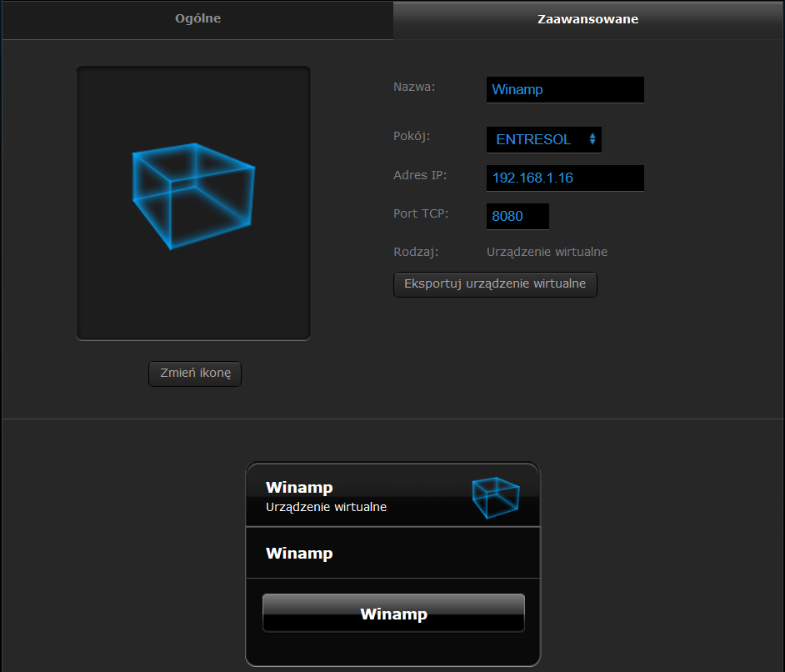Screen dimensions: 785x672
Task: Click the 'Rodzaj:' label
Action: point(416,252)
